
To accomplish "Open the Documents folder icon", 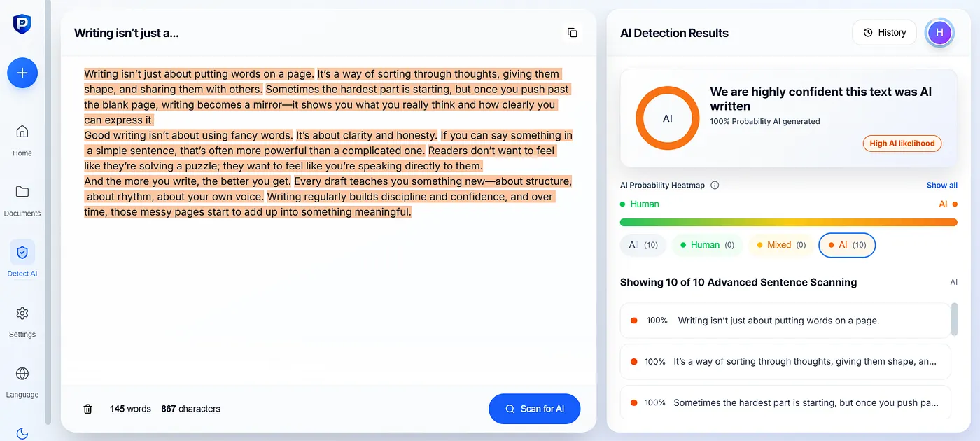I will (22, 192).
